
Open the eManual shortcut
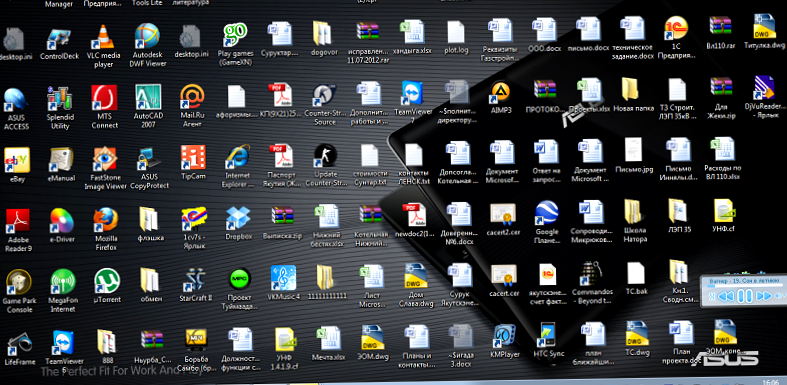pos(61,165)
